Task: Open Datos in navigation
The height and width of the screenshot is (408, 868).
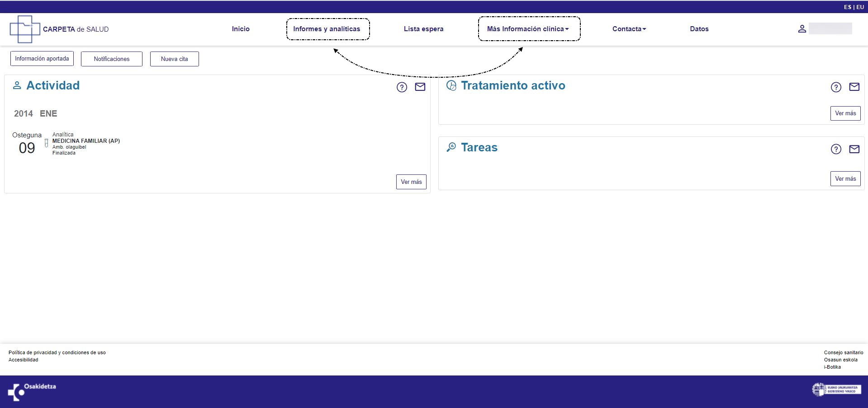Action: click(699, 29)
